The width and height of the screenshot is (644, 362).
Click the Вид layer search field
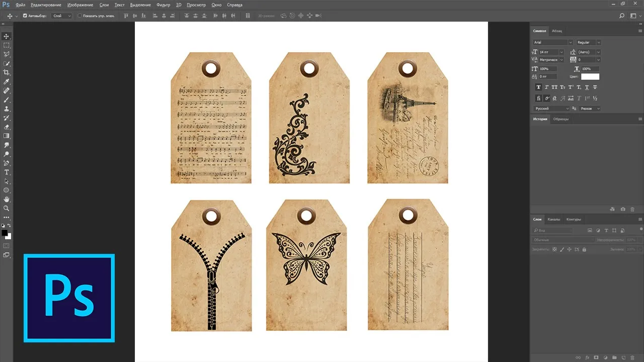[x=553, y=230]
